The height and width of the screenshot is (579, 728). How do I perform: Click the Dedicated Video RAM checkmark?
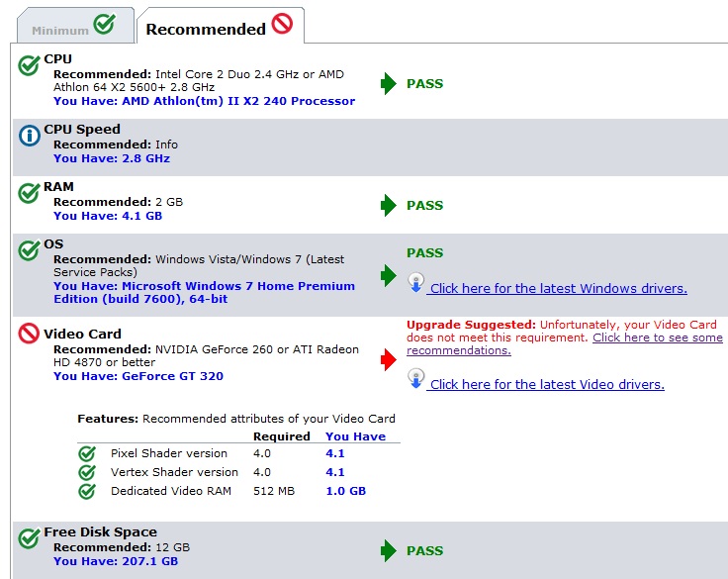click(87, 491)
